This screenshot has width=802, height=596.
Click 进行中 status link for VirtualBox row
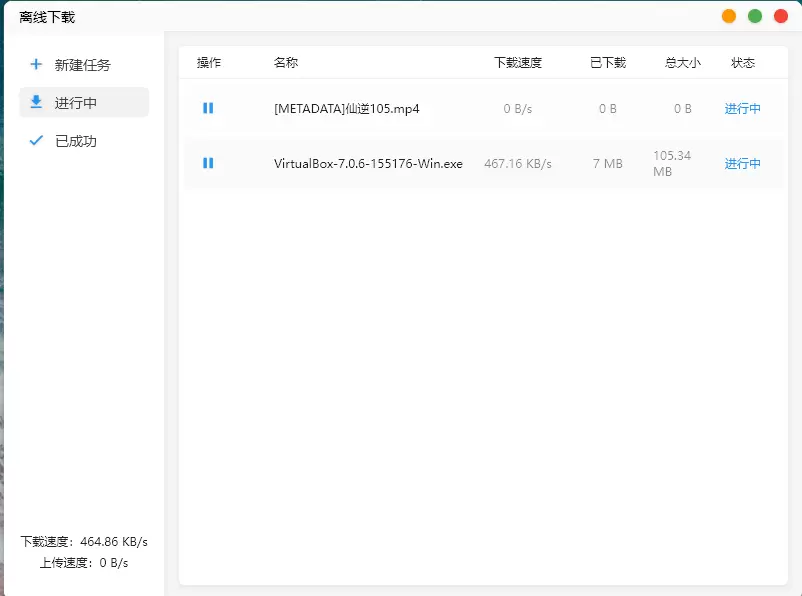742,164
